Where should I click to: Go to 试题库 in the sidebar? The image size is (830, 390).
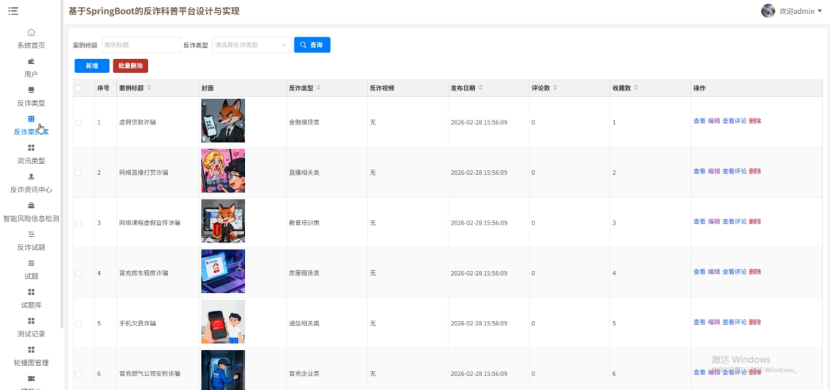click(31, 305)
